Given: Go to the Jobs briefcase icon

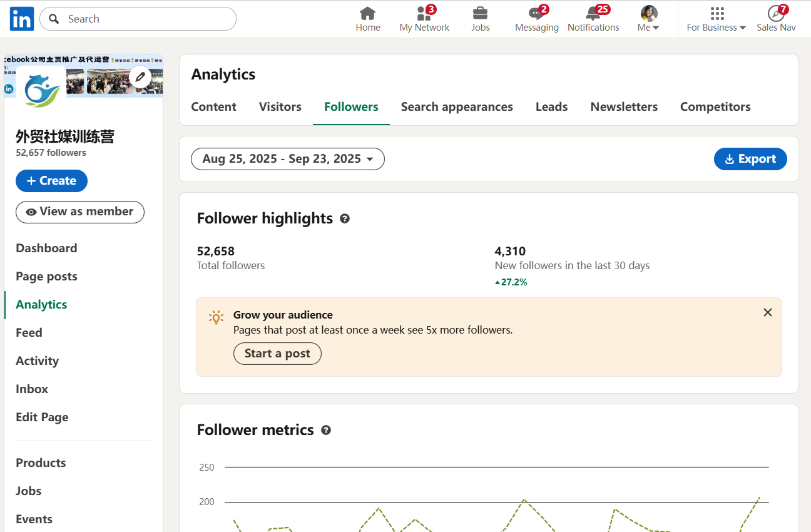Looking at the screenshot, I should pos(480,14).
